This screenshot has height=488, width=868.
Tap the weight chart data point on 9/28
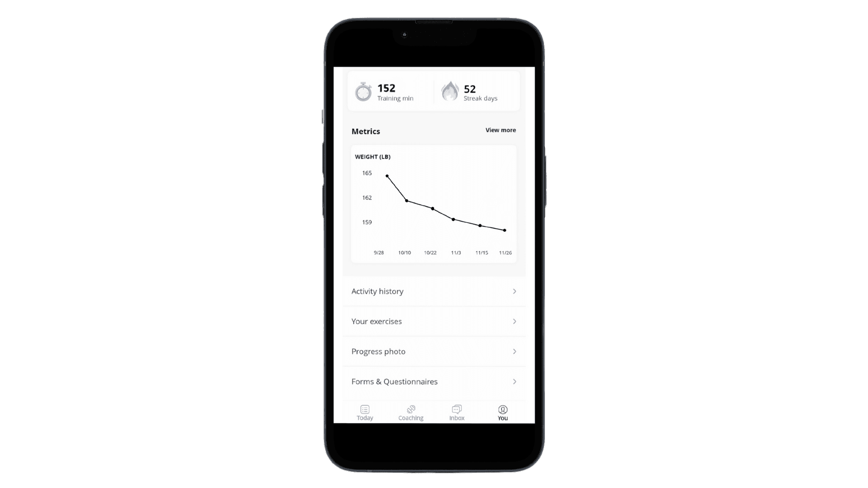(x=386, y=175)
